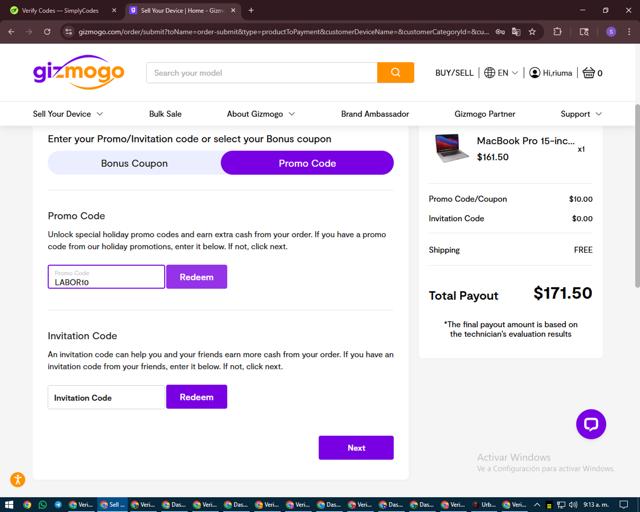Image resolution: width=640 pixels, height=512 pixels.
Task: Click the Hi,riuma account link
Action: click(x=557, y=73)
